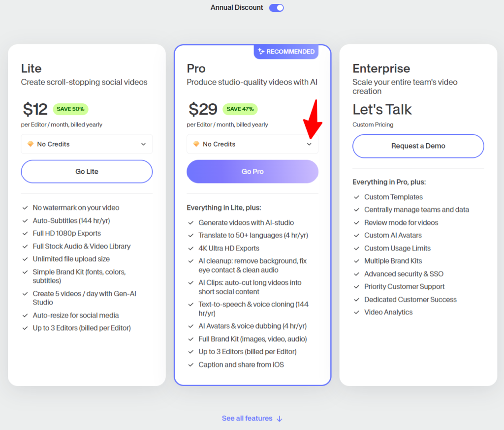This screenshot has width=504, height=430.
Task: Open the Lite plan's No Credits dropdown
Action: pos(87,144)
